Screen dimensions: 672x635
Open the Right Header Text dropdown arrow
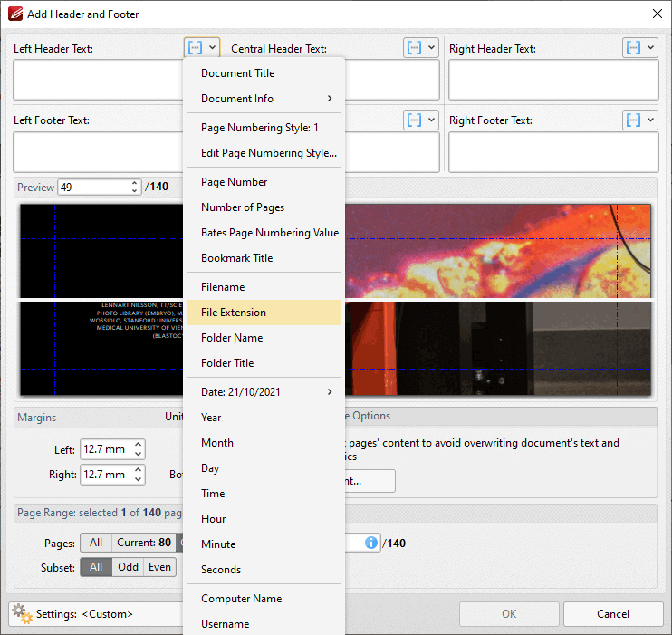coord(651,48)
